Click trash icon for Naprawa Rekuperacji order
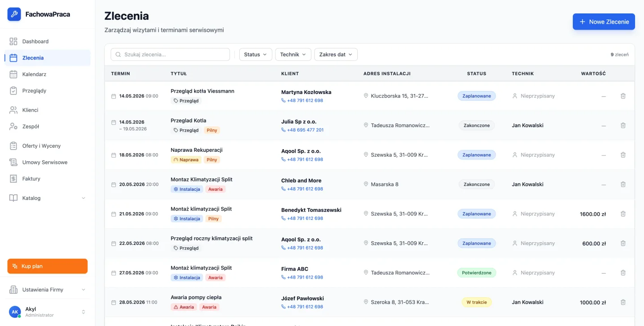Viewport: 644px width, 326px height. (623, 155)
